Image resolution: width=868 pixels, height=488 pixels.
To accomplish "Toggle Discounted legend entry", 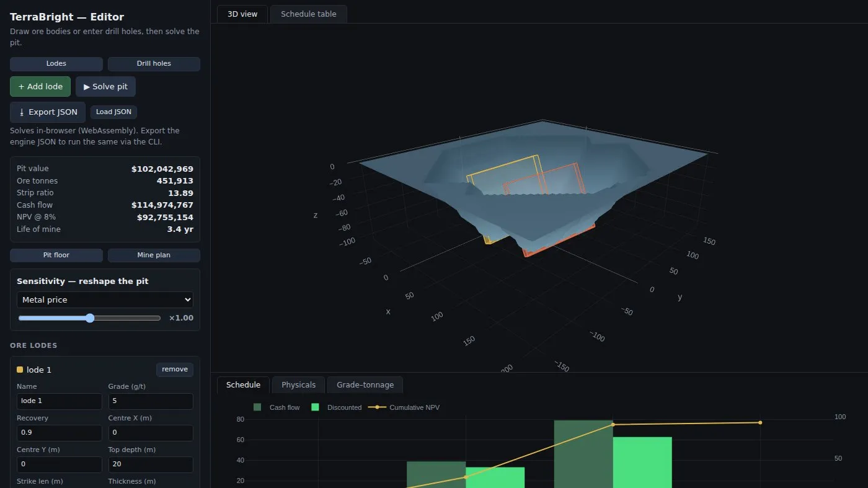I will pos(336,407).
